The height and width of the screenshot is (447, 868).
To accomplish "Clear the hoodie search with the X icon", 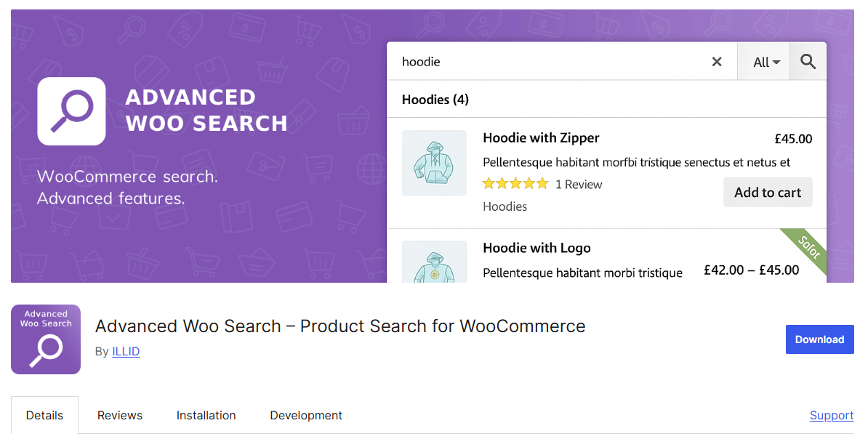I will pyautogui.click(x=716, y=62).
